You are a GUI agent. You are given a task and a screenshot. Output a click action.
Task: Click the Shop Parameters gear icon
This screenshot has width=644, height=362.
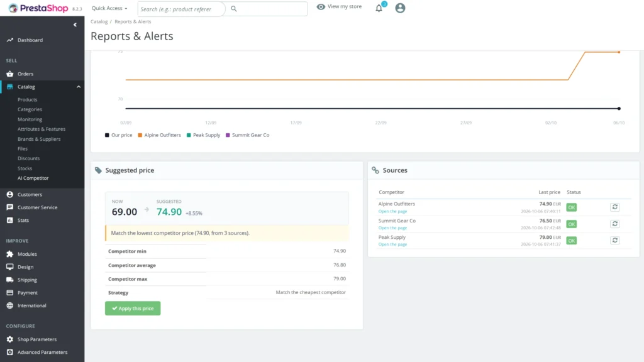pyautogui.click(x=10, y=339)
